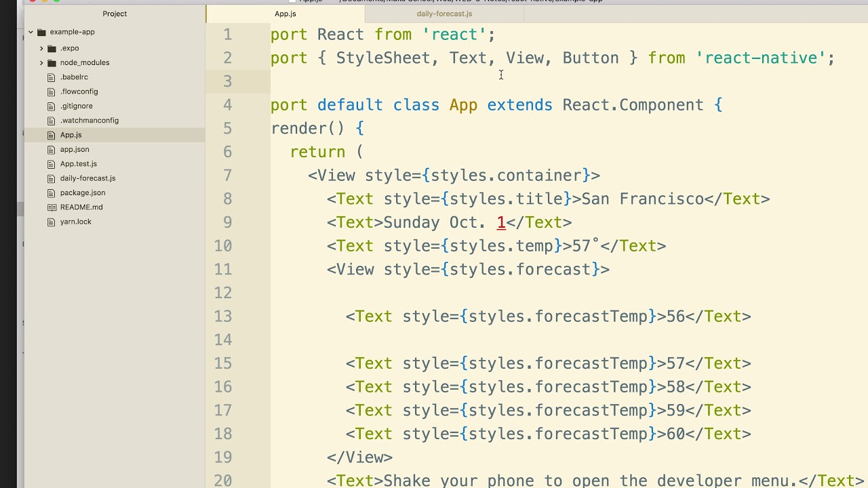
Task: Click the 'StyleSheet' import identifier
Action: (x=383, y=58)
